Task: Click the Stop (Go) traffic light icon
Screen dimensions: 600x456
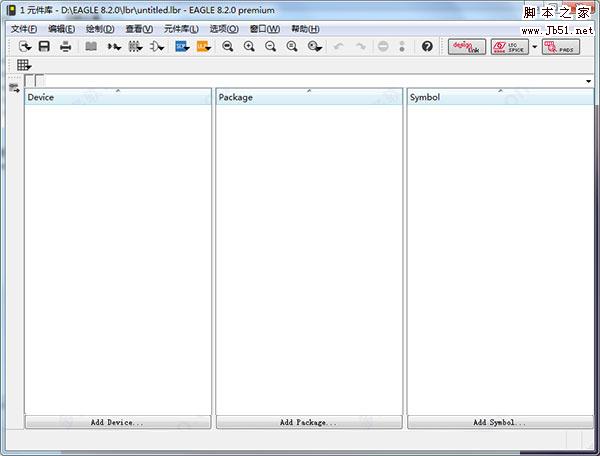Action: tap(402, 47)
